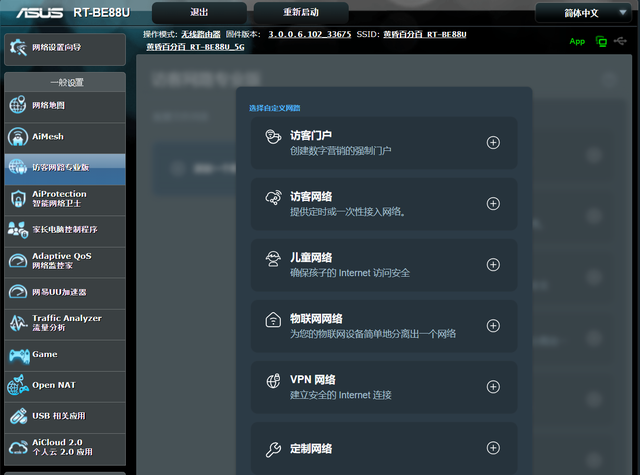The image size is (640, 475).
Task: Click the UU accelerator gauge icon
Action: tap(18, 291)
